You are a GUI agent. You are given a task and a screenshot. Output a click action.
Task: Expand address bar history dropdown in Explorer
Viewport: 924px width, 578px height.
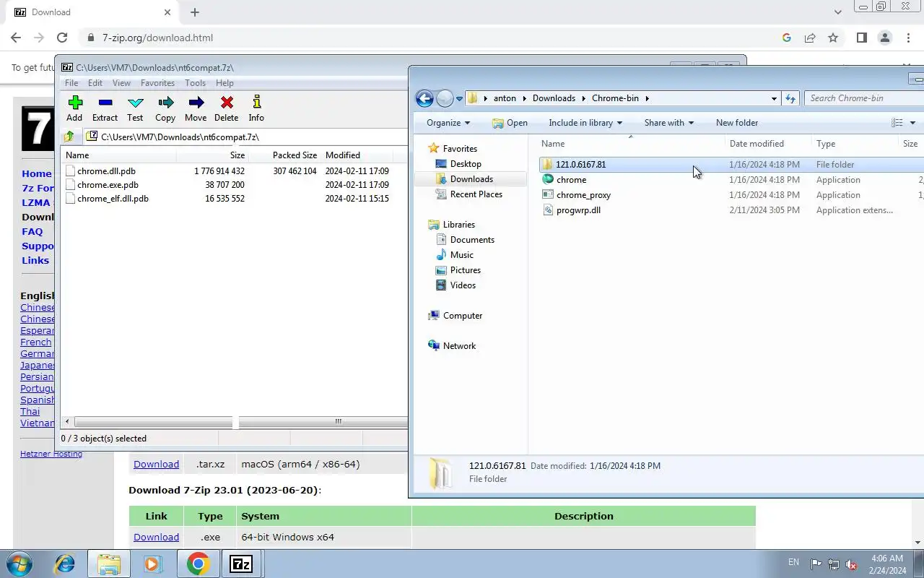pyautogui.click(x=774, y=98)
